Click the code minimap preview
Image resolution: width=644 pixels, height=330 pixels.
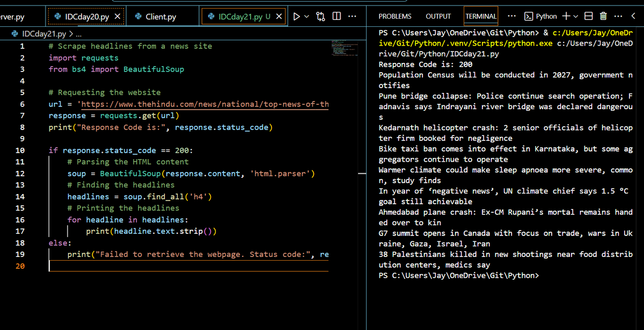tap(346, 47)
